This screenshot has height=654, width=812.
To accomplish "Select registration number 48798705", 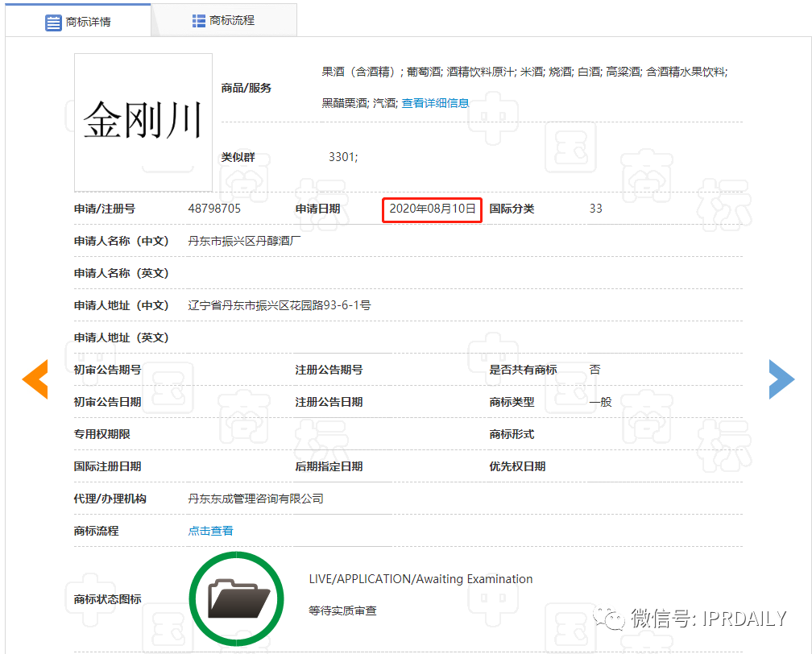I will coord(214,209).
